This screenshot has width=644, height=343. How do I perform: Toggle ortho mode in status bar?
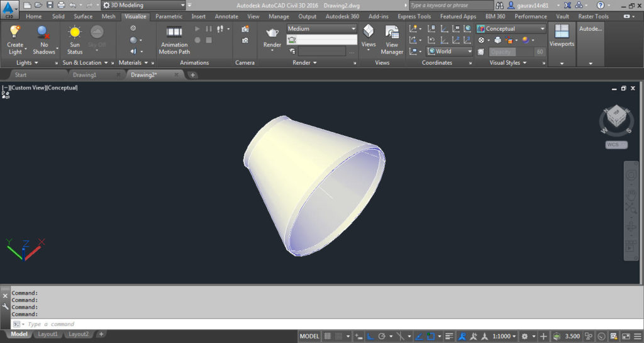[x=370, y=336]
